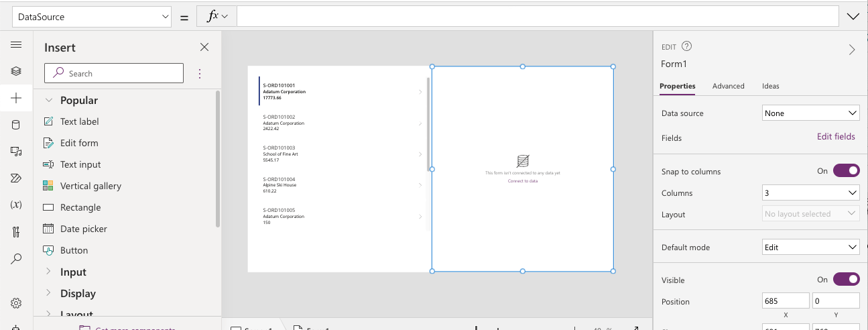868x330 pixels.
Task: Toggle Snap to columns switch
Action: tap(846, 171)
